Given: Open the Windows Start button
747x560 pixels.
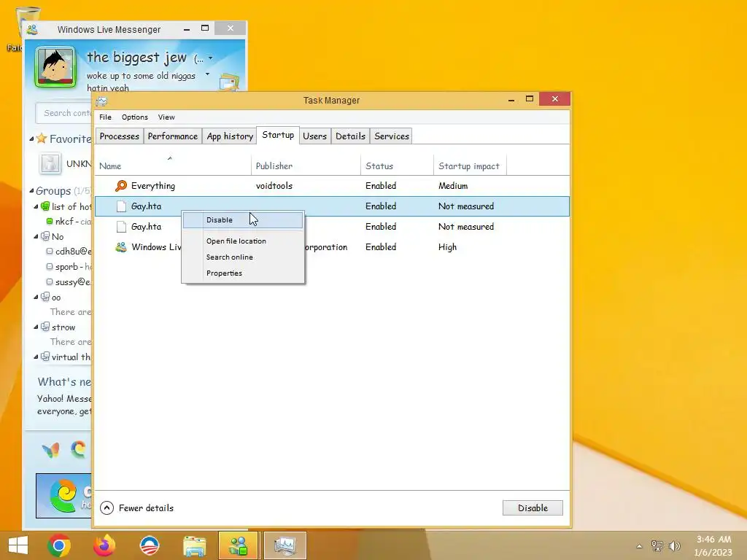Looking at the screenshot, I should click(18, 545).
